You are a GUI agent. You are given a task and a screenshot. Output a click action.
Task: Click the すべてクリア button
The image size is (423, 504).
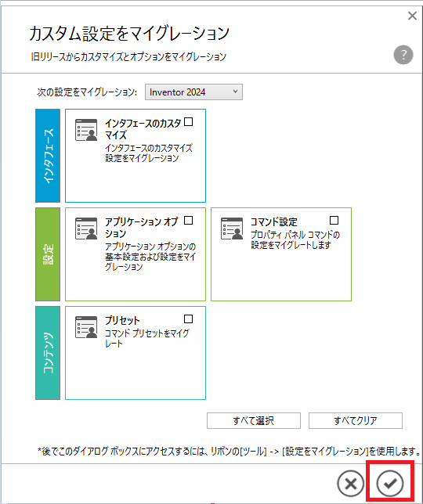[x=356, y=421]
